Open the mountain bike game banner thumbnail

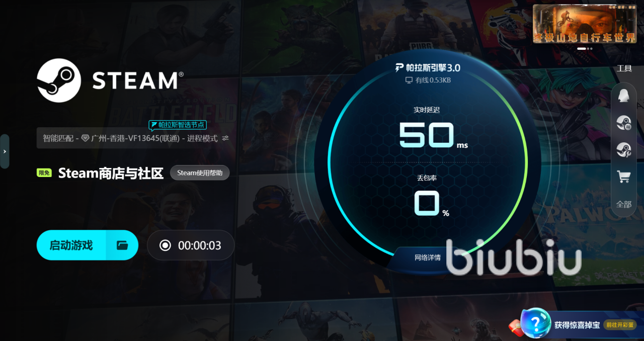click(x=586, y=24)
